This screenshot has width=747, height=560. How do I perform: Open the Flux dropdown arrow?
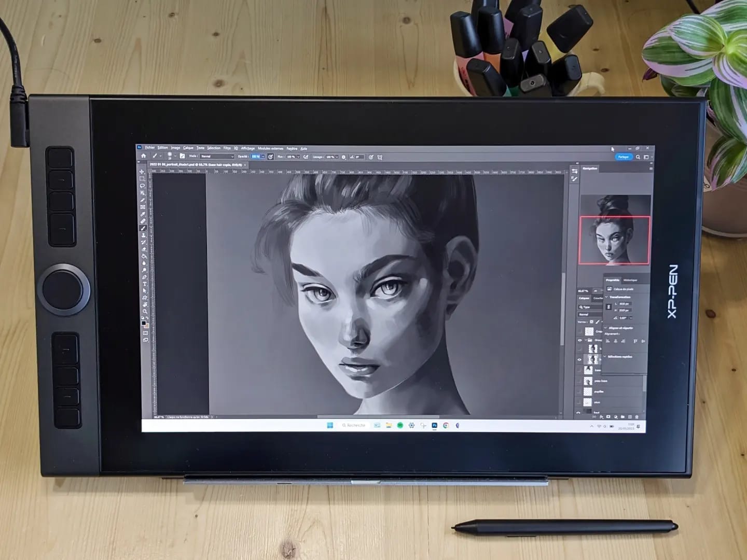pos(298,157)
